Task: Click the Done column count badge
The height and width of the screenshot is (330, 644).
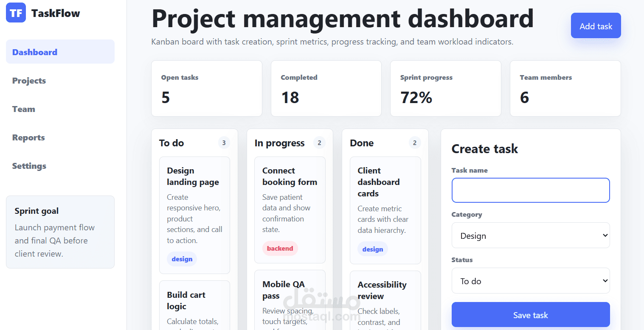Action: [x=415, y=143]
